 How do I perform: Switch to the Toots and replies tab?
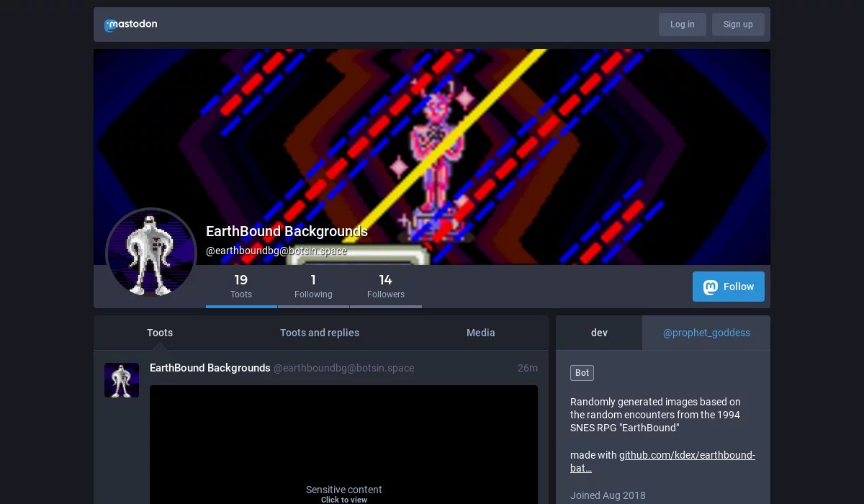pyautogui.click(x=320, y=333)
